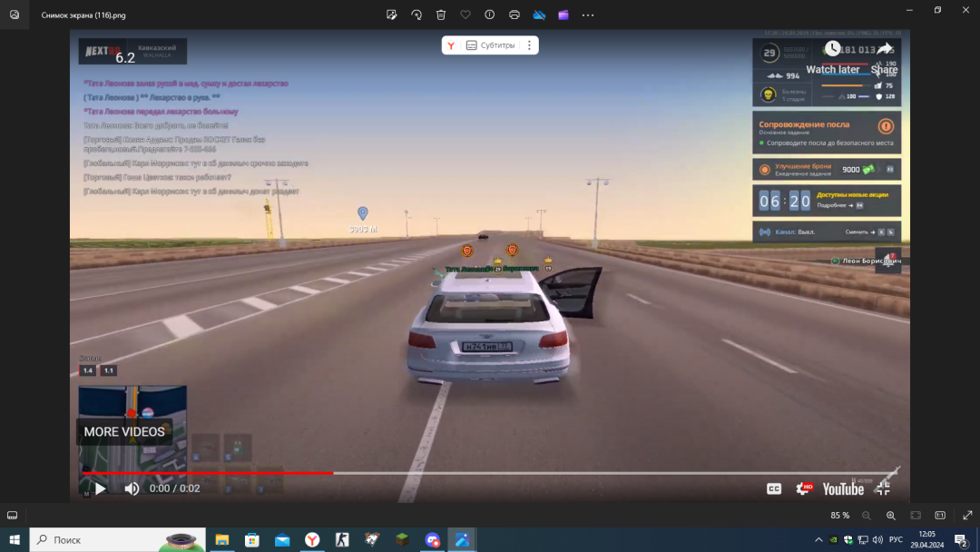Zoom in on the photo
The width and height of the screenshot is (980, 552).
pos(891,516)
